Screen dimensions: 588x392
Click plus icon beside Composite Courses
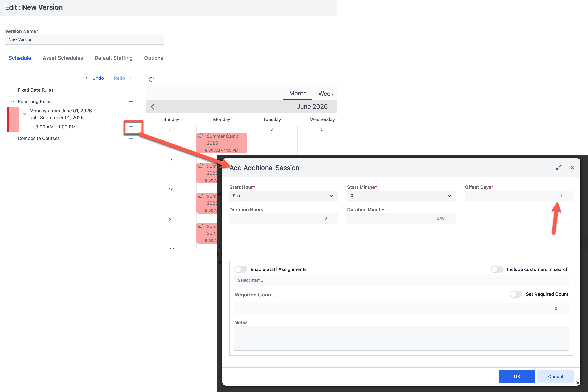click(x=131, y=138)
